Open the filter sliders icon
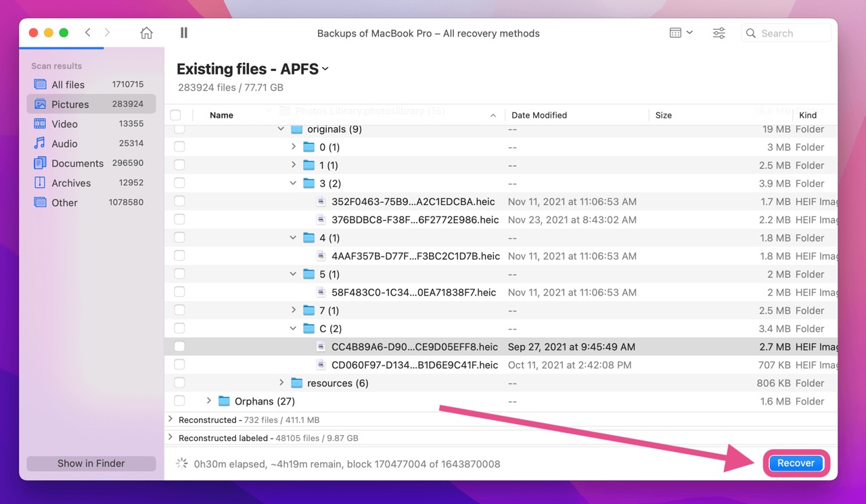 pos(719,33)
